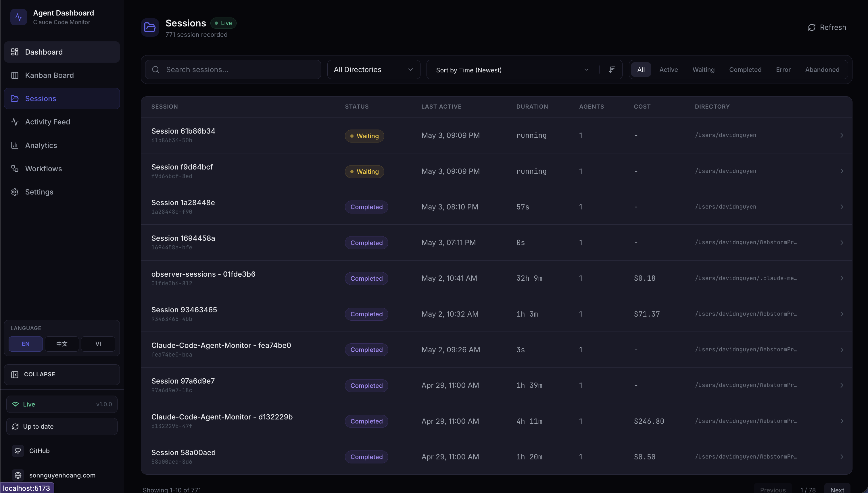Viewport: 868px width, 493px height.
Task: Open Activity Feed page
Action: [62, 122]
